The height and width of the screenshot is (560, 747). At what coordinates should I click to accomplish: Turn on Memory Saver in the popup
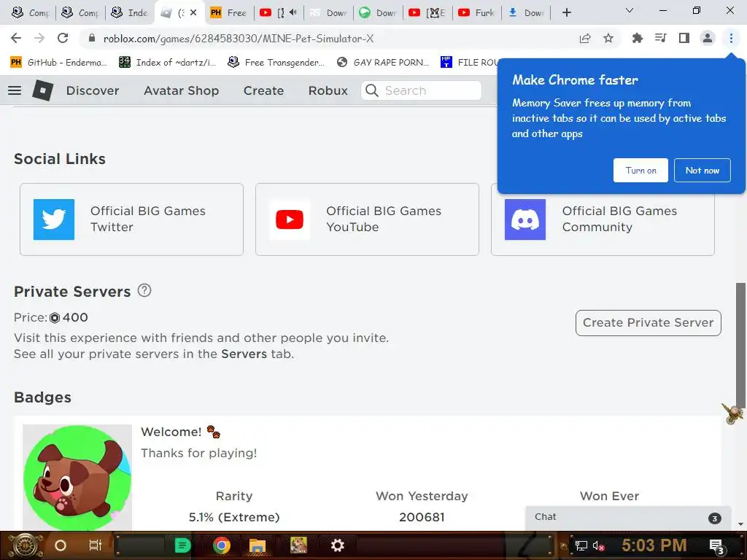(640, 171)
